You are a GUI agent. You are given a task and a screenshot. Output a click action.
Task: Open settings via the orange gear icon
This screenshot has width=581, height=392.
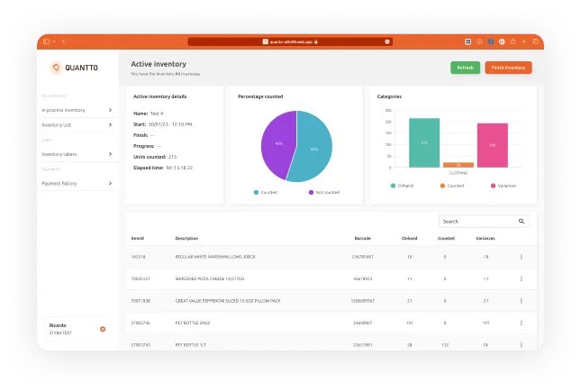tap(103, 329)
